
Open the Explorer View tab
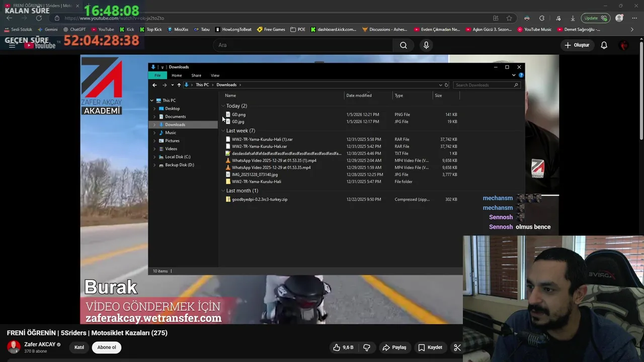pos(215,75)
